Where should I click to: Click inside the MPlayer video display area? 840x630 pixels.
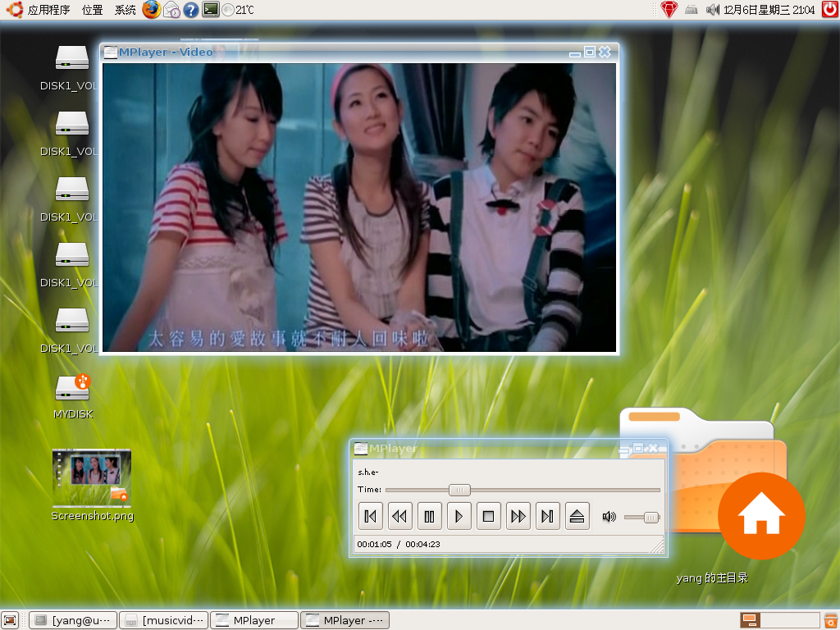[359, 208]
